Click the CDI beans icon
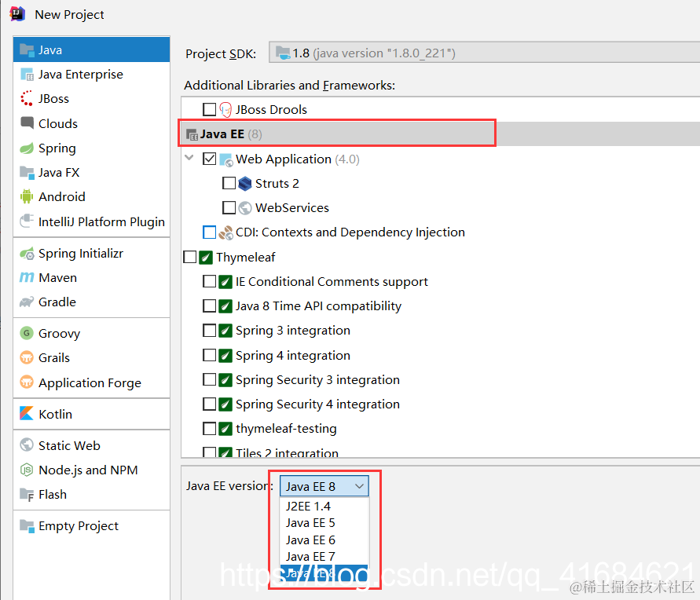 point(226,232)
